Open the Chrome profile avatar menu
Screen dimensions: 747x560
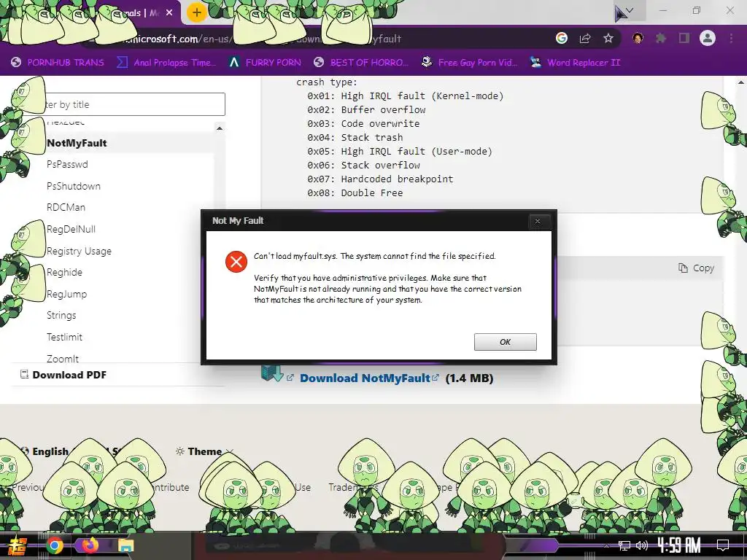[x=708, y=38]
